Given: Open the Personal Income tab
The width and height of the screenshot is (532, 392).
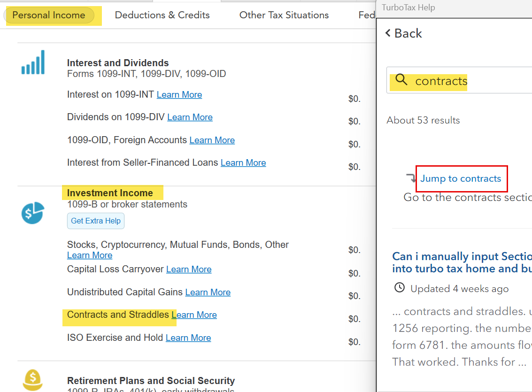Looking at the screenshot, I should tap(49, 15).
